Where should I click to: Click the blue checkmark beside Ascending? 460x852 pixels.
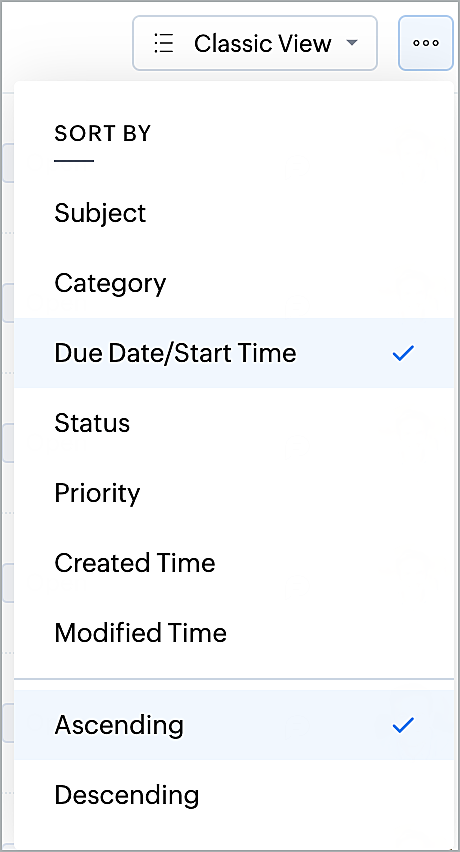pyautogui.click(x=404, y=725)
